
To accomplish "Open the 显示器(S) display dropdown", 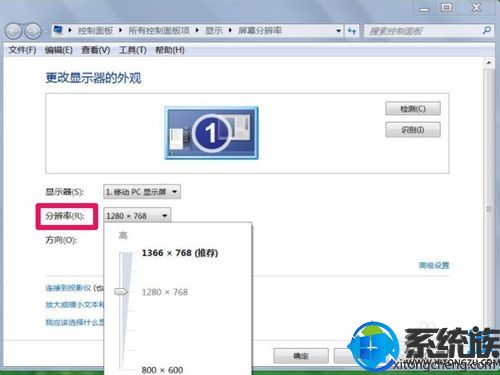I will (x=142, y=192).
